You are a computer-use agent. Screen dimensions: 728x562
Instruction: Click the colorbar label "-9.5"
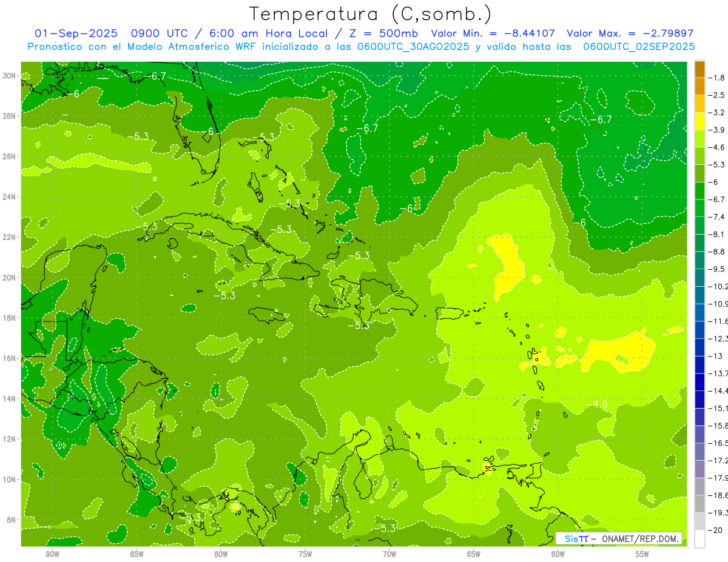716,269
